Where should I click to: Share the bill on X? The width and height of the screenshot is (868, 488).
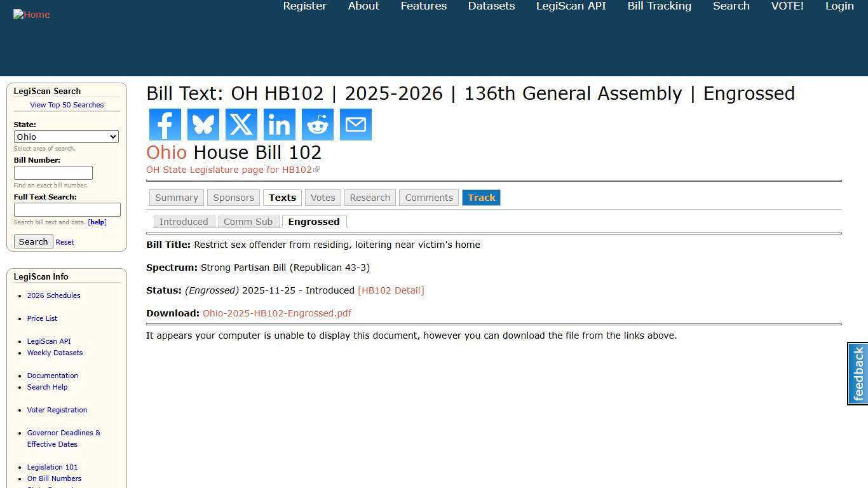[x=241, y=125]
